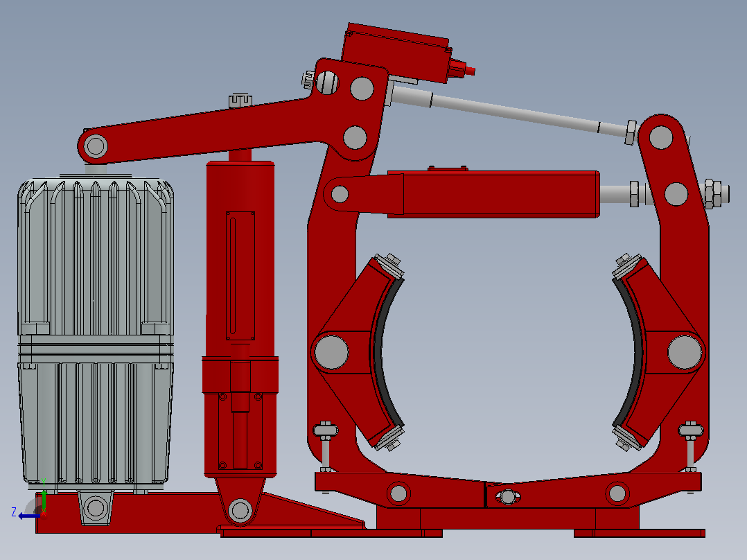Pick the left brake shoe lining pad
747x560 pixels.
[x=385, y=353]
